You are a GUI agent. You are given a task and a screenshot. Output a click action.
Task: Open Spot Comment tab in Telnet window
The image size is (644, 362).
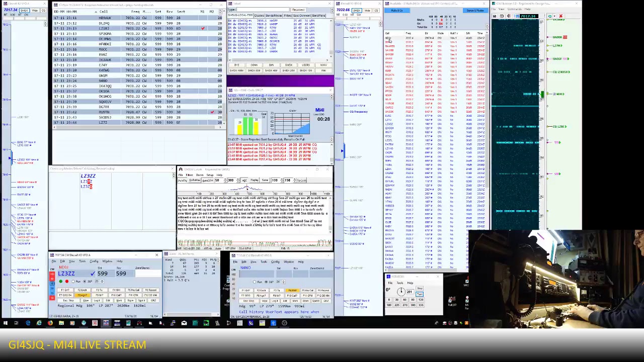pyautogui.click(x=302, y=16)
